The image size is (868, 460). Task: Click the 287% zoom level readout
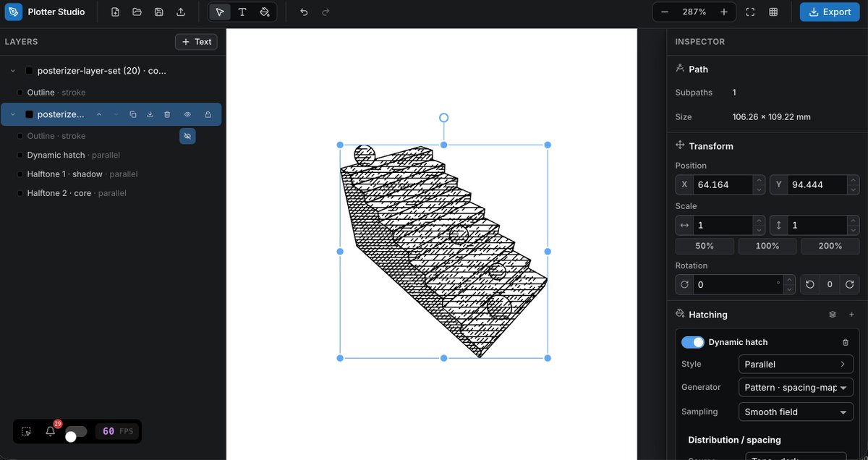(694, 12)
